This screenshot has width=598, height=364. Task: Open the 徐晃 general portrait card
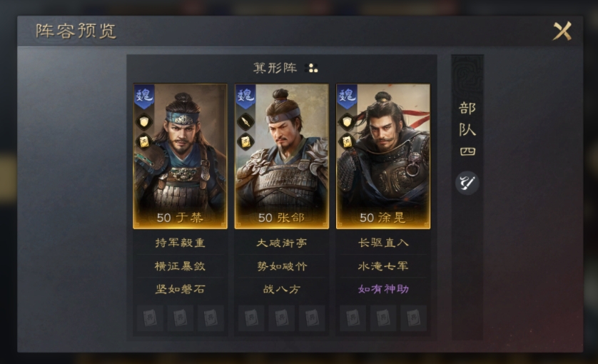coord(383,156)
